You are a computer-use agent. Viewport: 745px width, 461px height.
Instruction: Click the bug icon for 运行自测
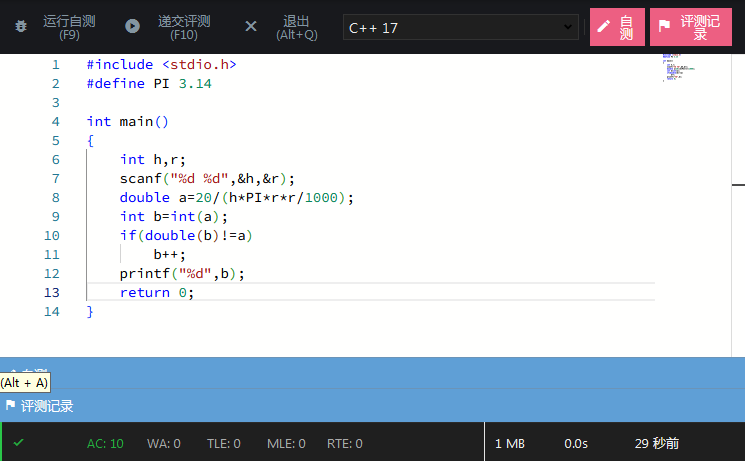pyautogui.click(x=21, y=27)
